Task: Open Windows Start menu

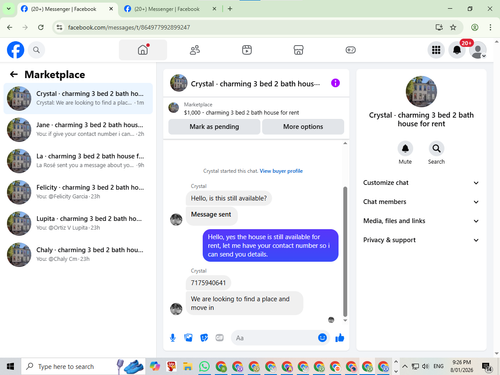Action: pos(10,366)
